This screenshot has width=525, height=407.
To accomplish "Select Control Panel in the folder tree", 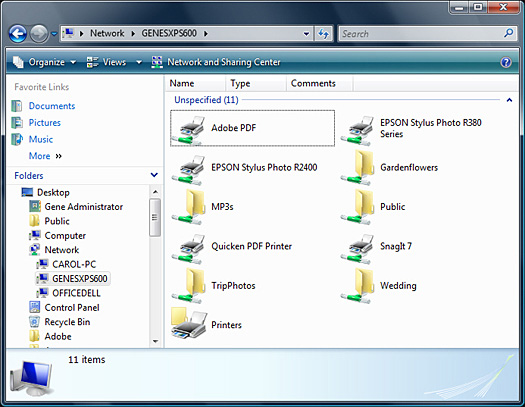I will [x=72, y=308].
